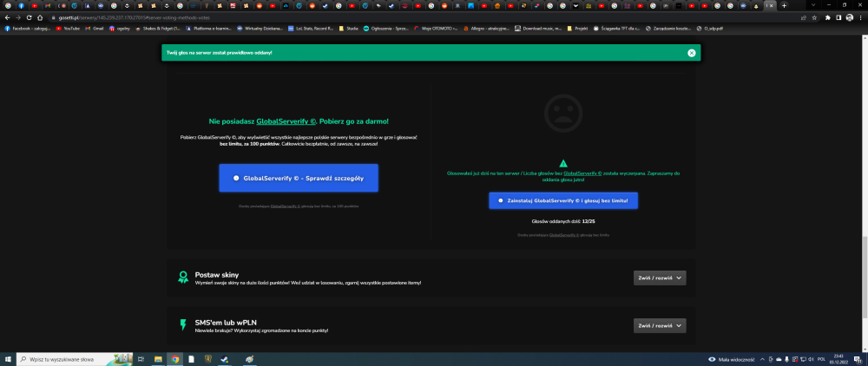Open the Gmail bookmark
The height and width of the screenshot is (366, 868).
click(95, 28)
